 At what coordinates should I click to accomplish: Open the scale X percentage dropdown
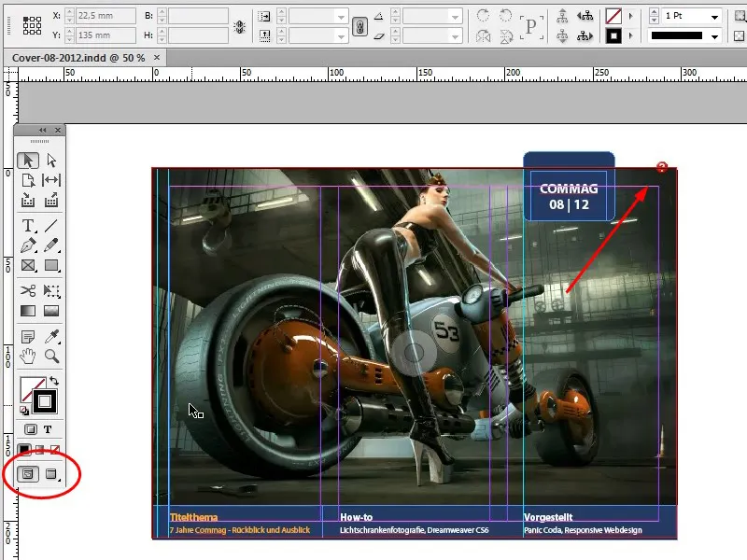coord(341,17)
